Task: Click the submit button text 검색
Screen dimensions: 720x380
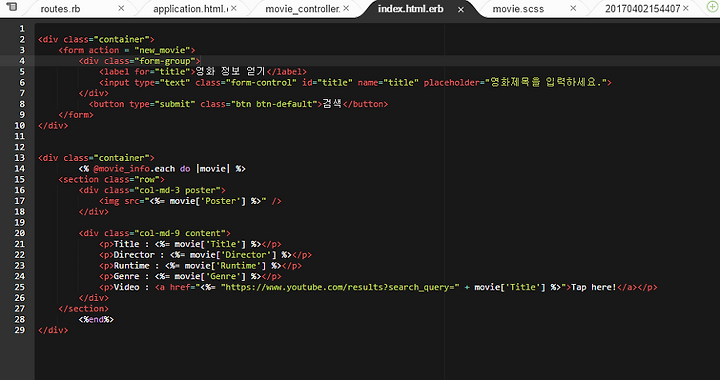Action: [332, 104]
